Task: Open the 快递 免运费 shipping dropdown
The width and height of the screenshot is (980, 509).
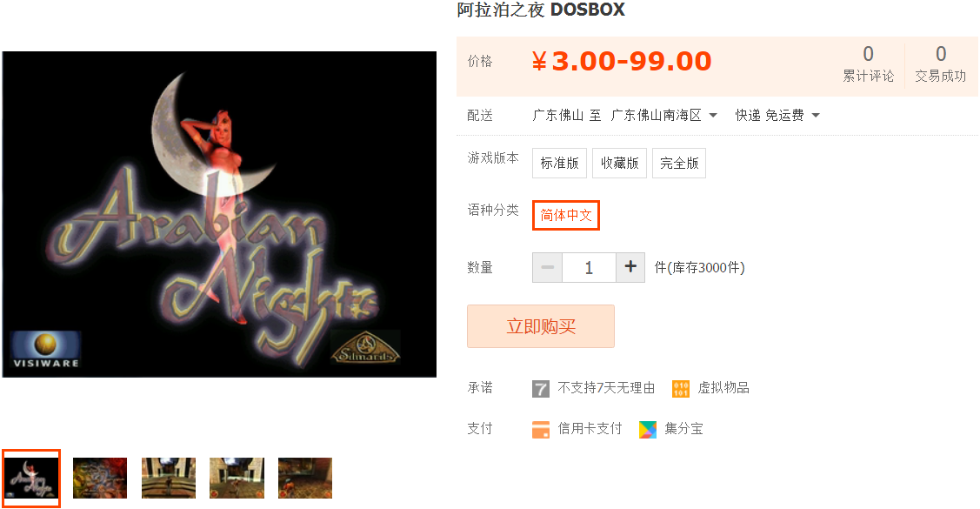Action: click(x=777, y=115)
